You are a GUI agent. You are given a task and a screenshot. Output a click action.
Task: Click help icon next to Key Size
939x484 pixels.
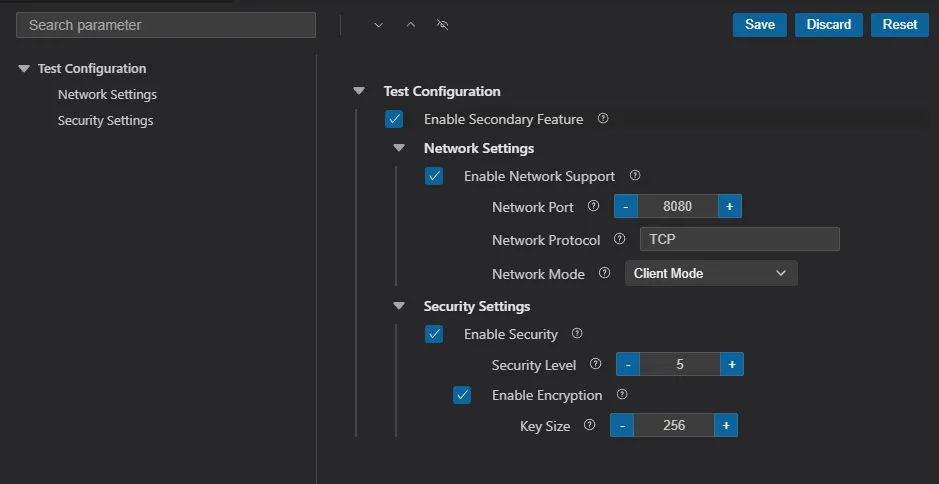[589, 425]
